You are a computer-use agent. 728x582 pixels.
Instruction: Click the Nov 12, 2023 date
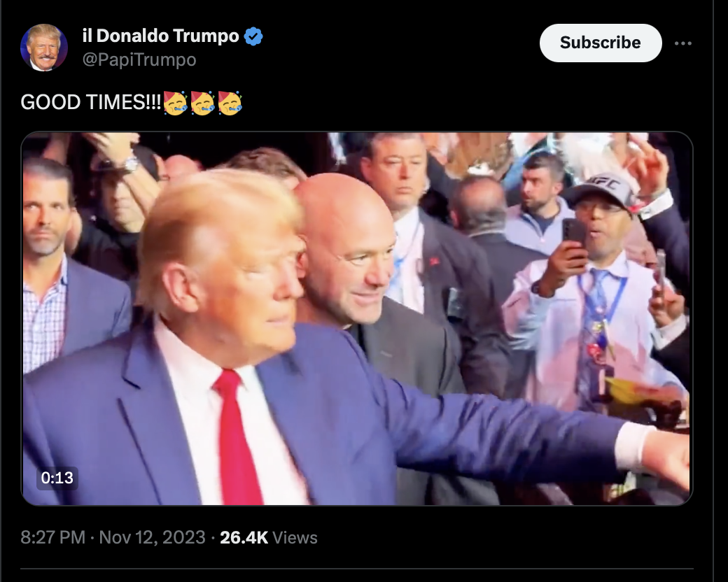point(152,537)
